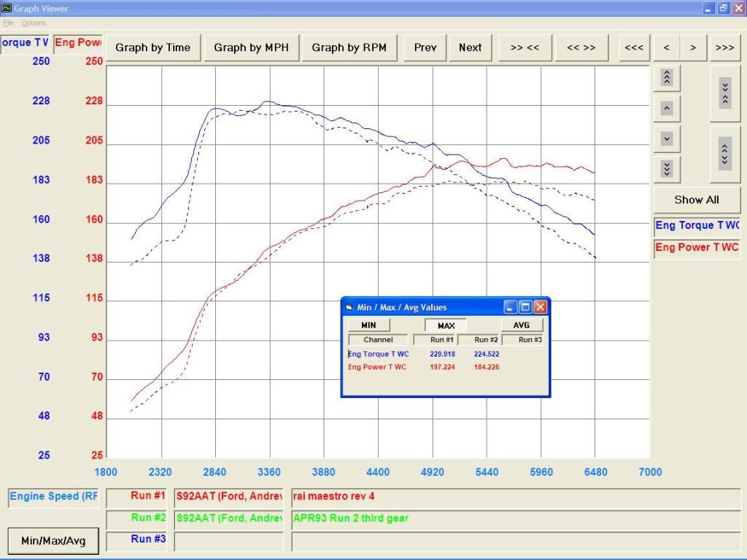Click torque value 229.918
This screenshot has height=560, width=747.
click(442, 354)
